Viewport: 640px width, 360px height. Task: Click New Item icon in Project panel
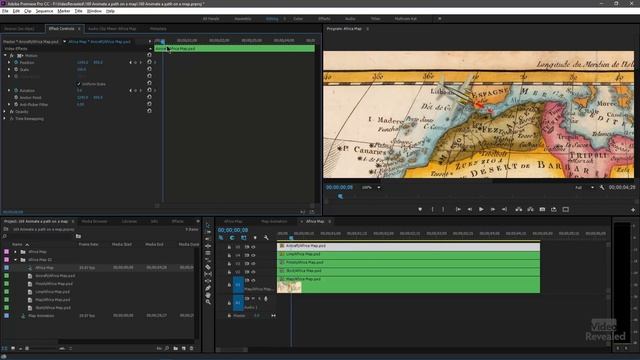click(184, 348)
